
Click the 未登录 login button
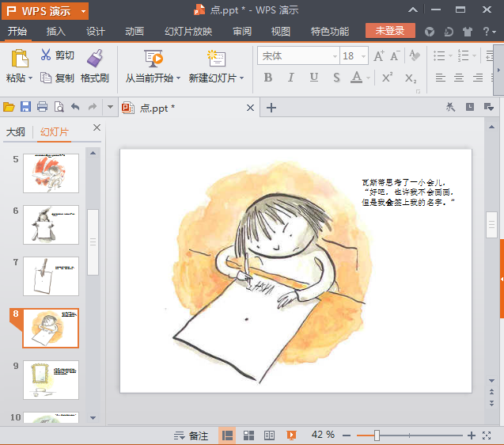tap(390, 31)
